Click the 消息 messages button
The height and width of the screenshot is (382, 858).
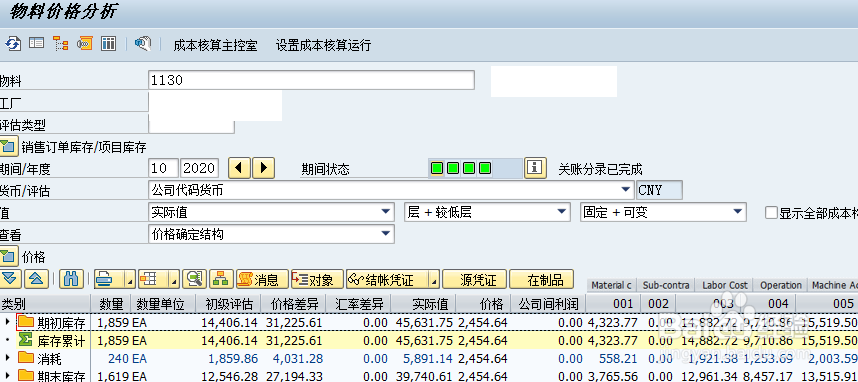262,279
